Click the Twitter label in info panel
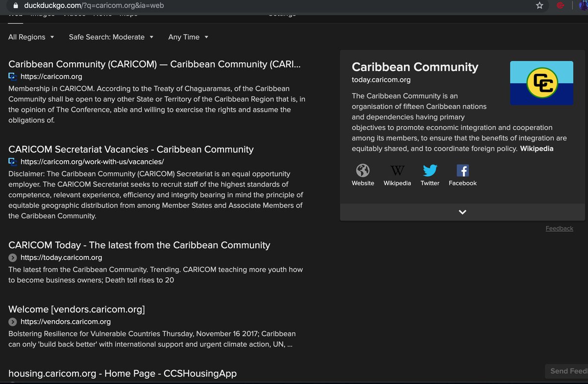This screenshot has width=588, height=384. click(x=430, y=183)
